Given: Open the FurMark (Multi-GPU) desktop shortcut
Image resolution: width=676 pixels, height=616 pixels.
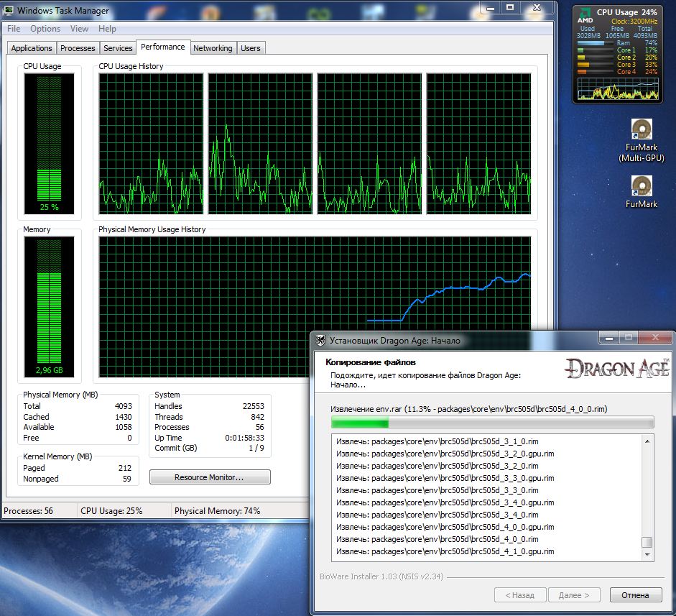Looking at the screenshot, I should (x=641, y=141).
